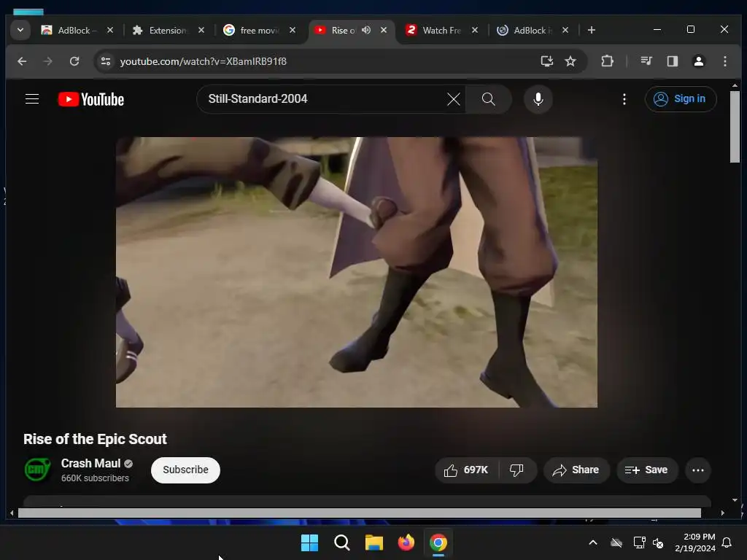Image resolution: width=747 pixels, height=560 pixels.
Task: Clear the search text with X
Action: click(x=454, y=99)
